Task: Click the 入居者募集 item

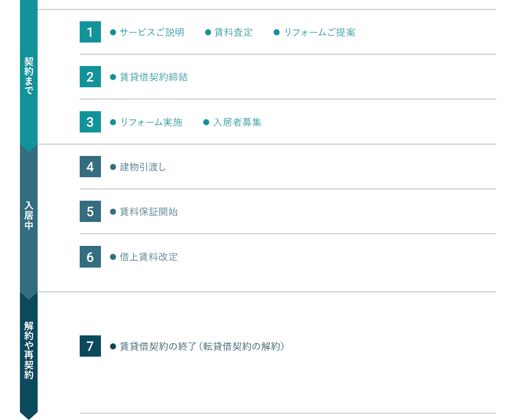Action: [237, 122]
